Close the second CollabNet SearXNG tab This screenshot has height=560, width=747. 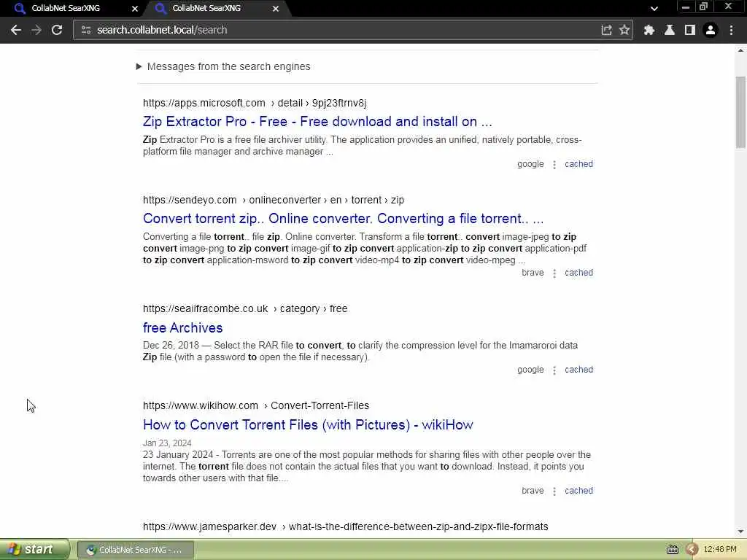[275, 9]
